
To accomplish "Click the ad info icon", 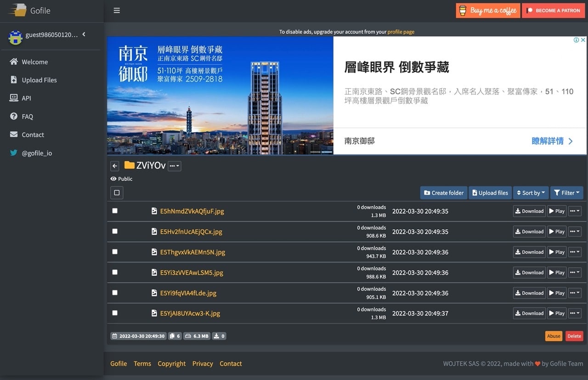I will pyautogui.click(x=576, y=40).
